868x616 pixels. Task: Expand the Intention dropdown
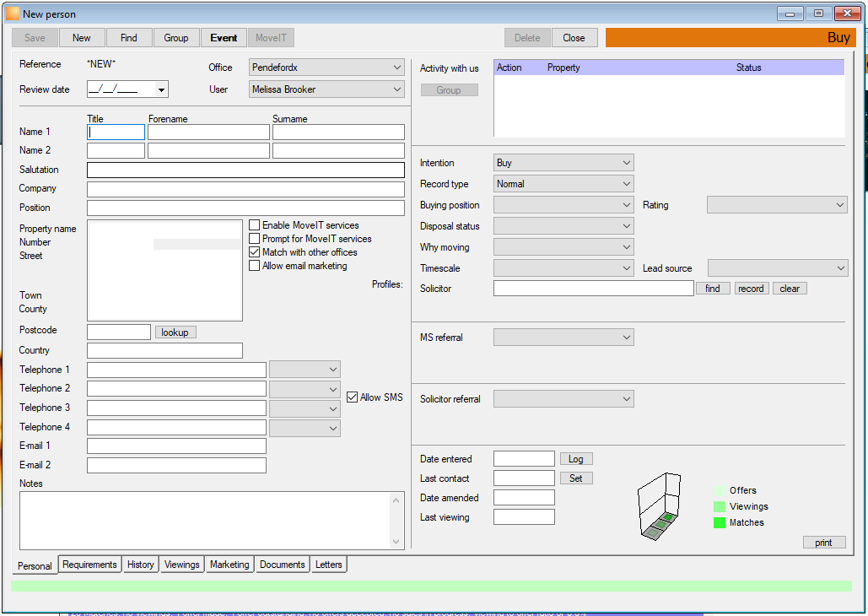coord(563,163)
